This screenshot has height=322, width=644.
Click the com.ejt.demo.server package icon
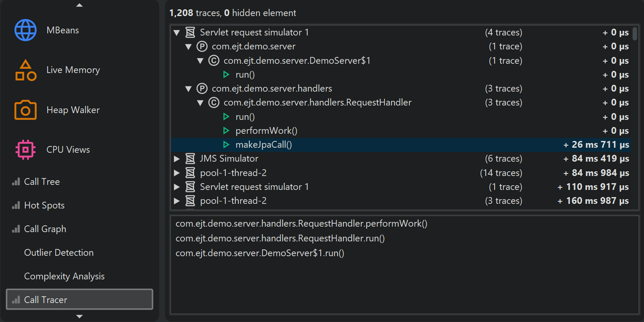[x=202, y=46]
